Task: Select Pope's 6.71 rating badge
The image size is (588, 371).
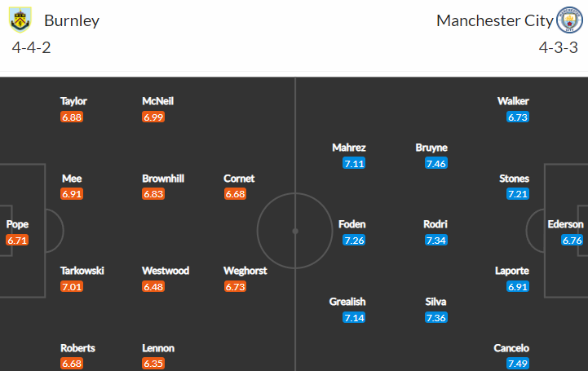Action: pyautogui.click(x=17, y=240)
